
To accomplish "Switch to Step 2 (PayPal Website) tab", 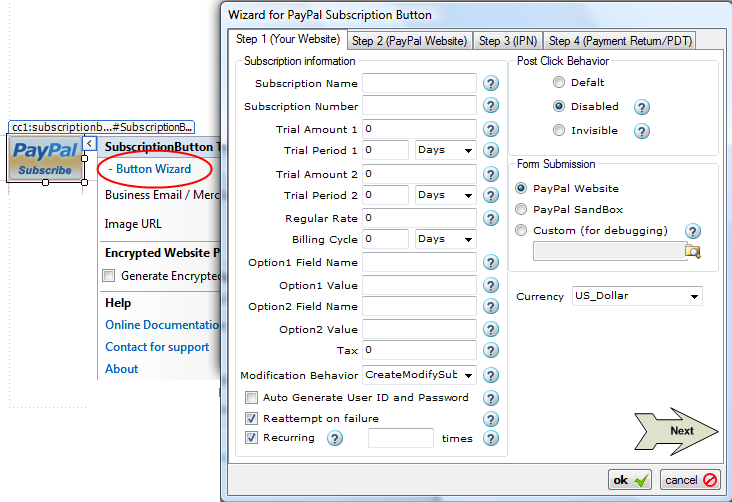I will click(409, 41).
